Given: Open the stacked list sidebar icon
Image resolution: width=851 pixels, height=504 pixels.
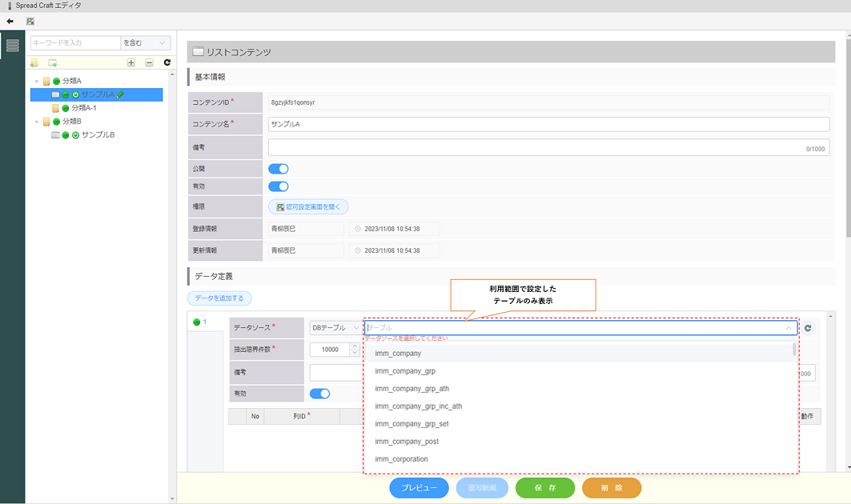Looking at the screenshot, I should (12, 46).
